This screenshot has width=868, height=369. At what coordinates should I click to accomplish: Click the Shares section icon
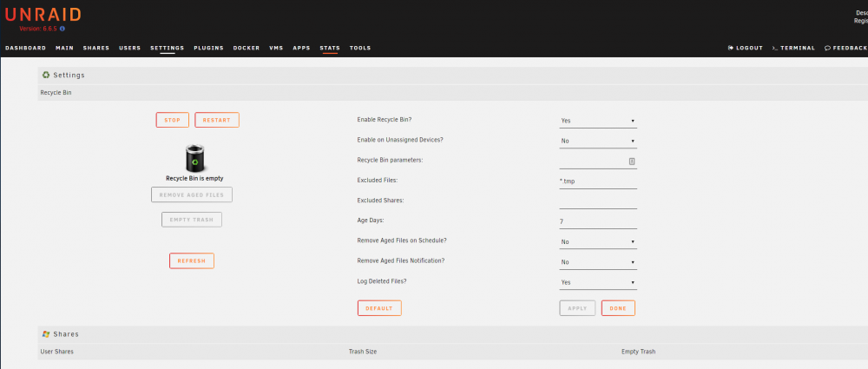coord(46,334)
